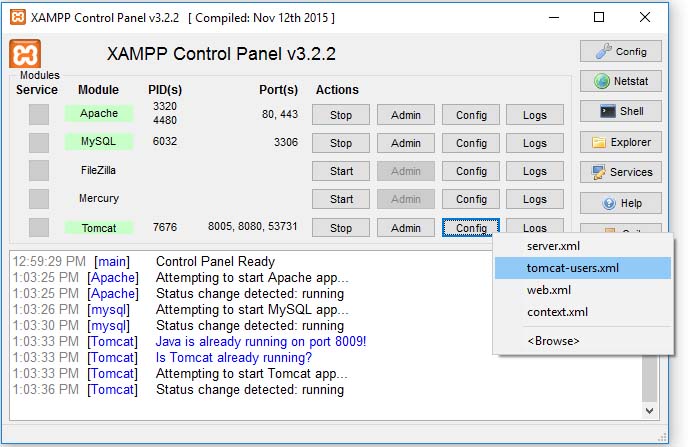This screenshot has width=688, height=447.
Task: Click the Tomcat Config button
Action: (471, 228)
